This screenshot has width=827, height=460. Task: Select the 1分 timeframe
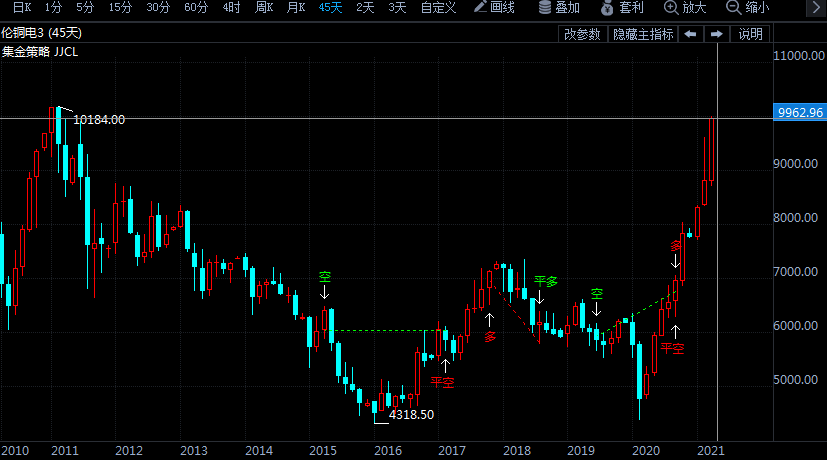tap(53, 7)
